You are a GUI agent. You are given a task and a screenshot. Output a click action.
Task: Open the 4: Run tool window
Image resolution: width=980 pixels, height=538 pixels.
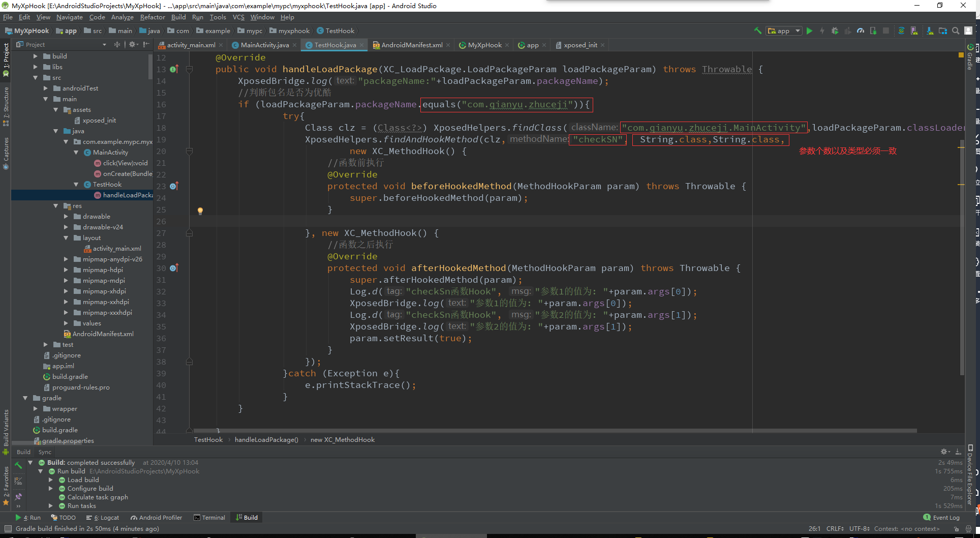coord(28,518)
